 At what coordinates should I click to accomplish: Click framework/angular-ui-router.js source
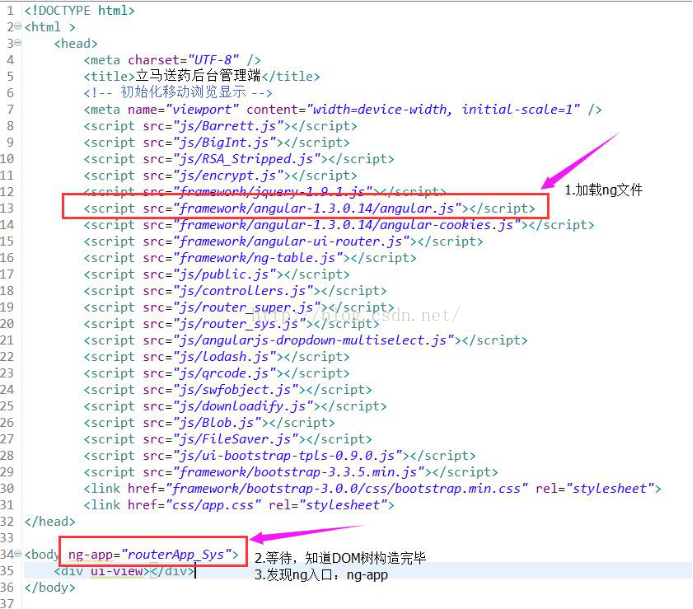tap(291, 241)
